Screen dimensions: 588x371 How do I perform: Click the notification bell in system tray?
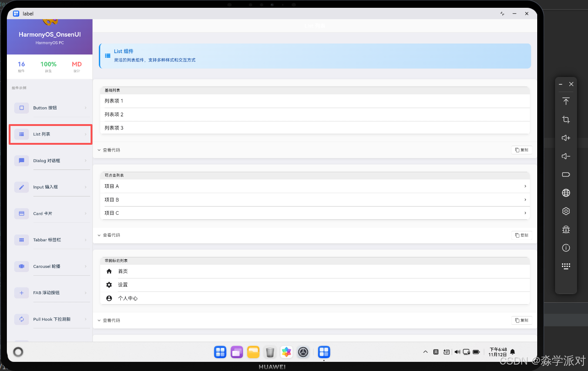(512, 352)
